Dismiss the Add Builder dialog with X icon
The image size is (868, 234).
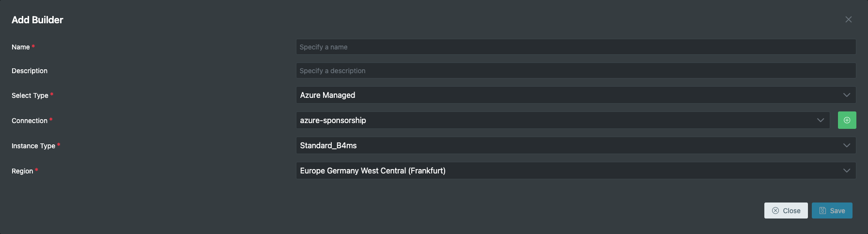[x=848, y=19]
